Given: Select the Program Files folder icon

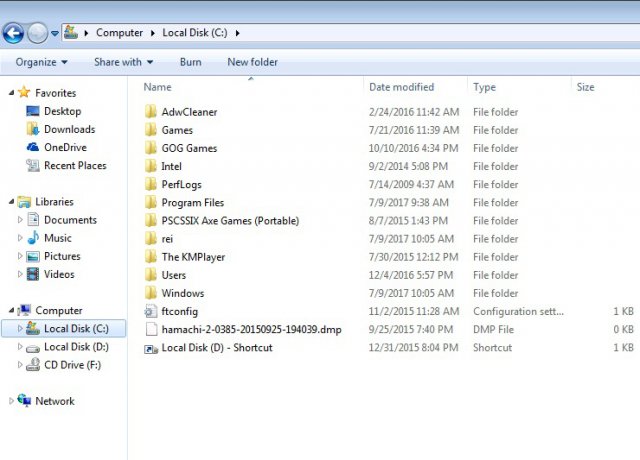Looking at the screenshot, I should [151, 202].
